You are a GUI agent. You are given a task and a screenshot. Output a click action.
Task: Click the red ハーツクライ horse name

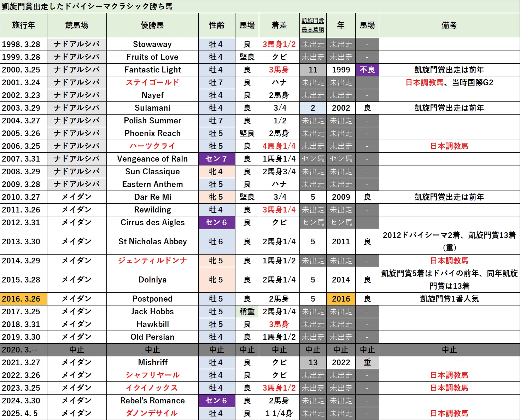152,146
